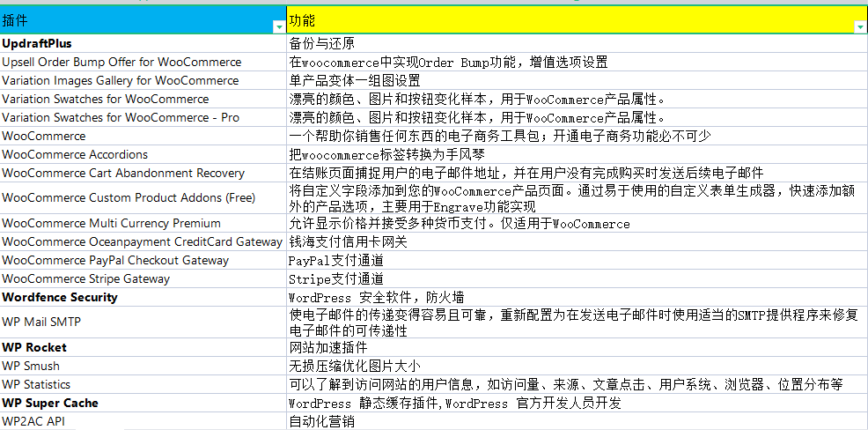868x430 pixels.
Task: Select the WP Statistics cell
Action: coord(143,384)
